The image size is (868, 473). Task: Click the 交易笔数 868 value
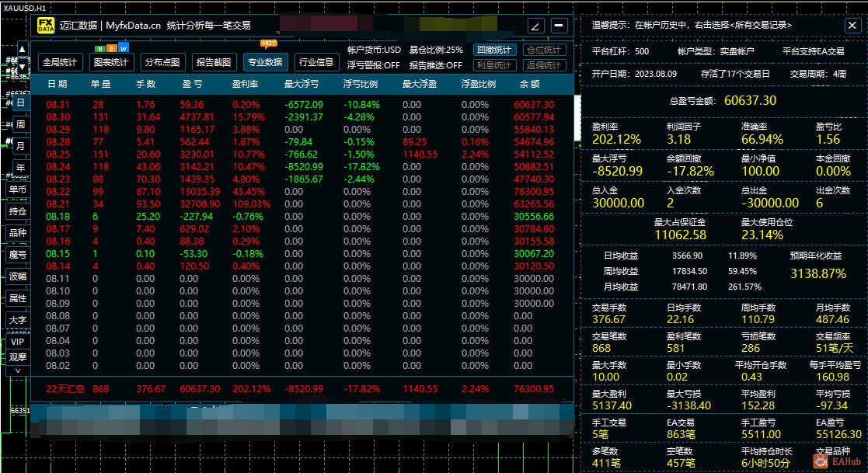pos(601,348)
